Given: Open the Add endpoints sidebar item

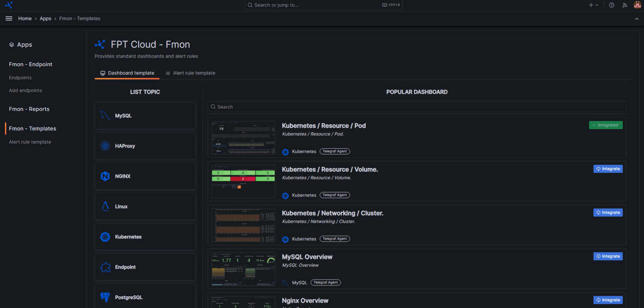Looking at the screenshot, I should coord(25,90).
